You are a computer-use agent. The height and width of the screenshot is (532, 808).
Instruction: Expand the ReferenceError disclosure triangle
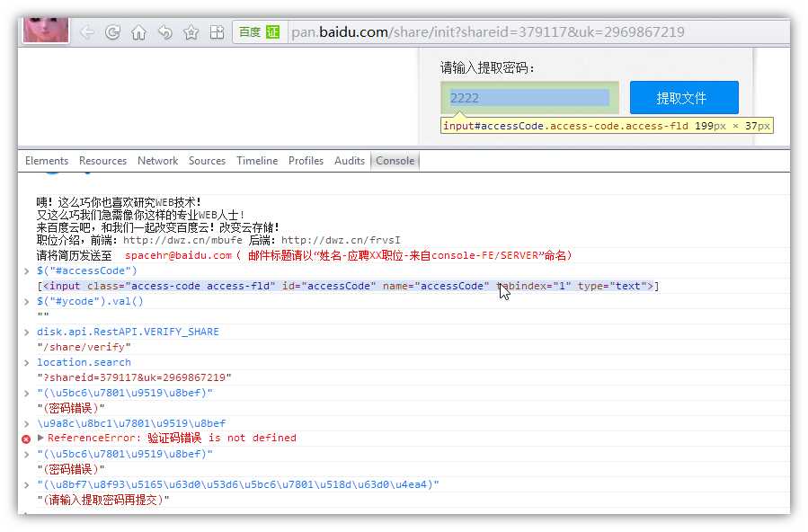(40, 438)
